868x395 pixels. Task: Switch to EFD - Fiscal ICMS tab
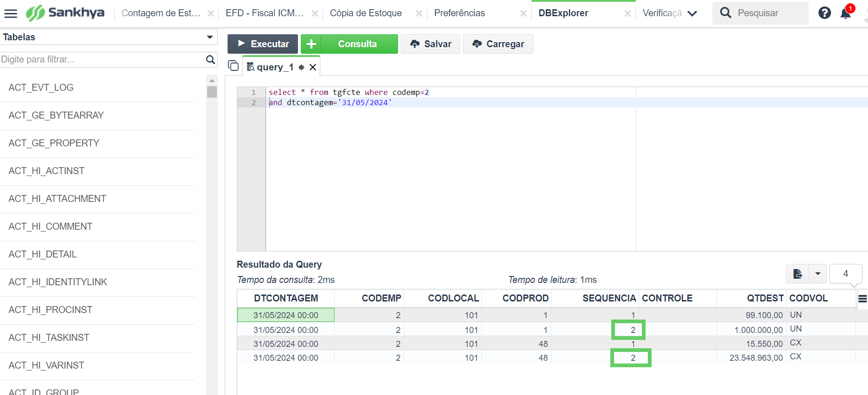click(265, 13)
